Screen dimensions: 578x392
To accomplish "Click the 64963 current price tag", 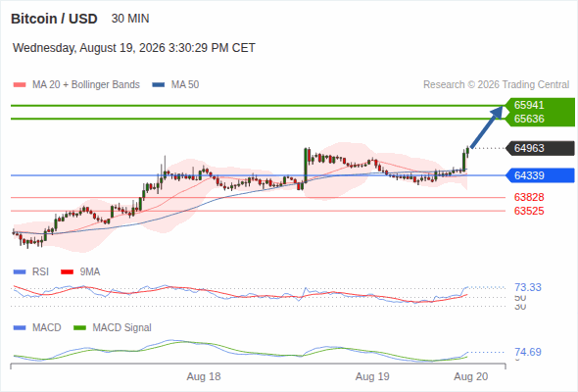I will [540, 148].
